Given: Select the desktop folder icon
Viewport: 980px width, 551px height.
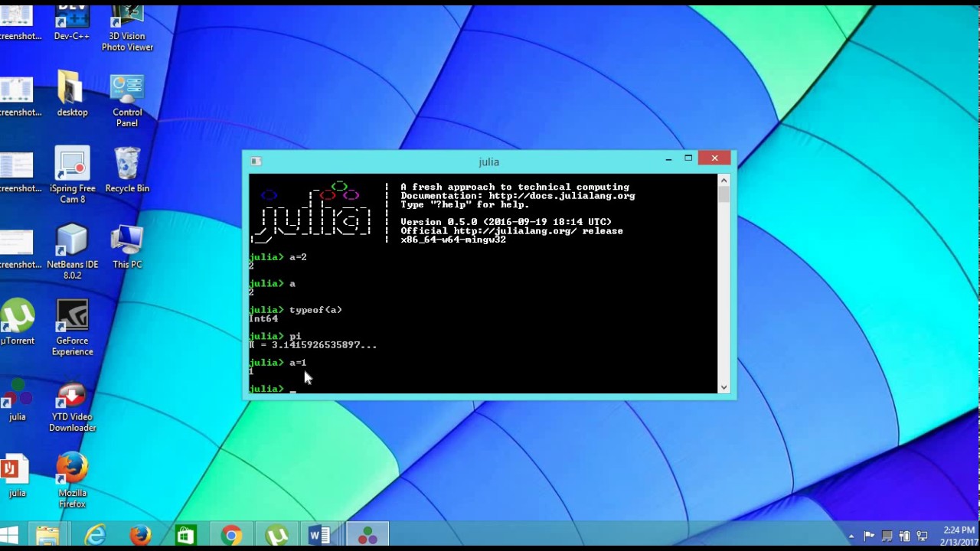Looking at the screenshot, I should click(x=72, y=94).
